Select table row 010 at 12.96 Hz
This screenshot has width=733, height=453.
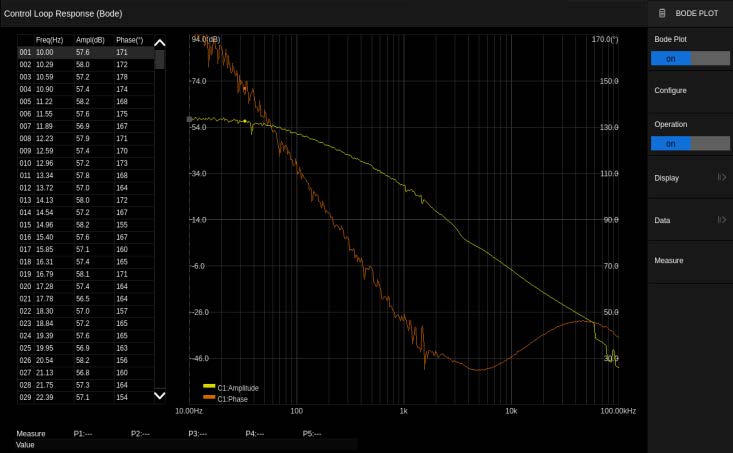[x=85, y=162]
